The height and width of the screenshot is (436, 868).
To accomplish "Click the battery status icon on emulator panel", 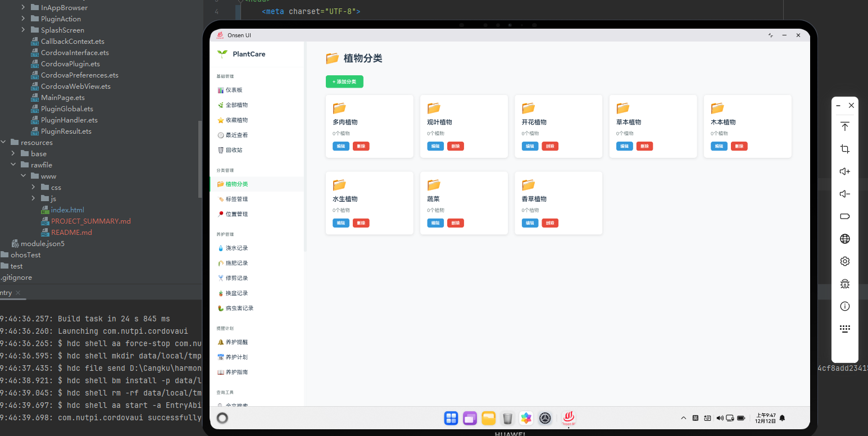I will pos(844,216).
